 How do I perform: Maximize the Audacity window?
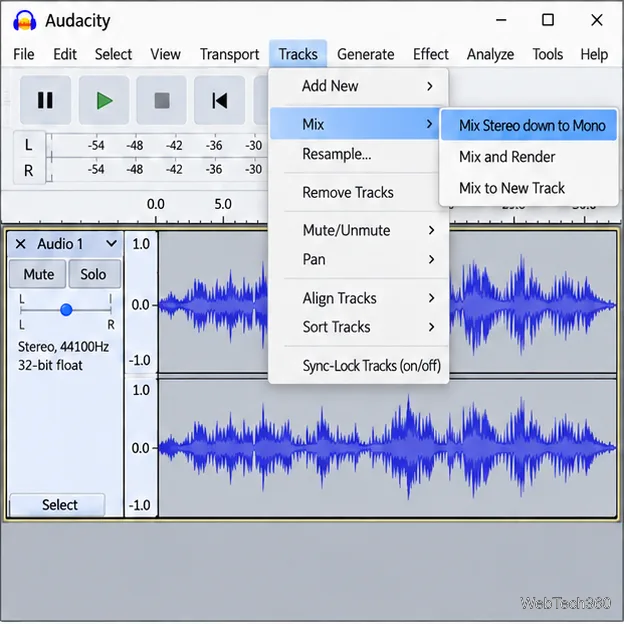(548, 20)
